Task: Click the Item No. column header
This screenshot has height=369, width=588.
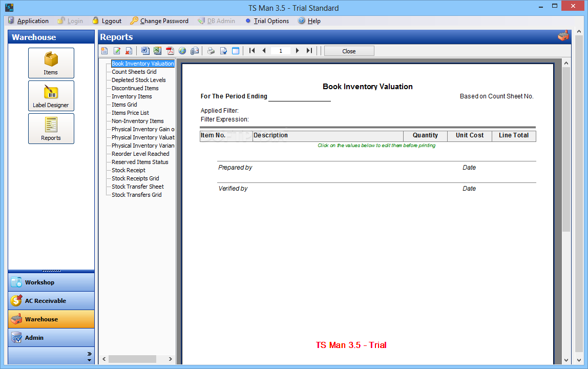Action: pos(226,135)
